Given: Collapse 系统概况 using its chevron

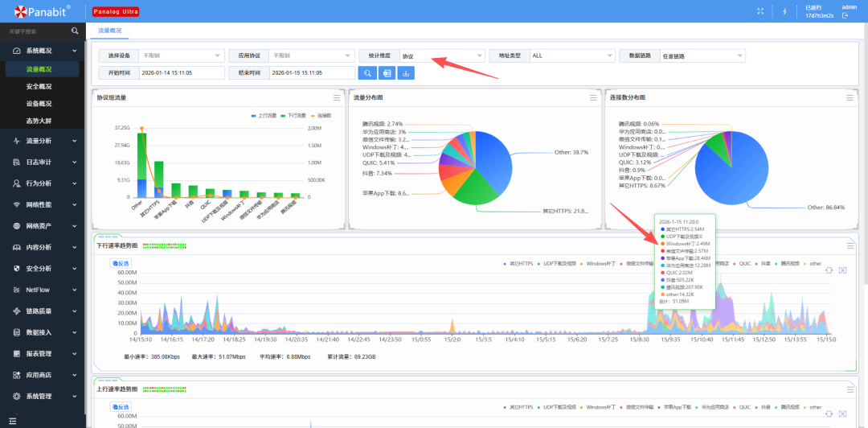Looking at the screenshot, I should (75, 51).
